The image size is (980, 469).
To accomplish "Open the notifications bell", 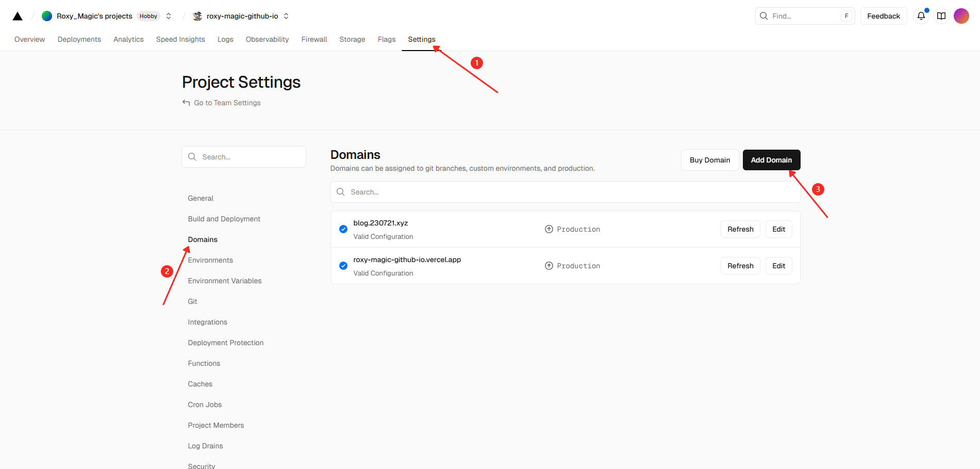I will click(x=921, y=16).
